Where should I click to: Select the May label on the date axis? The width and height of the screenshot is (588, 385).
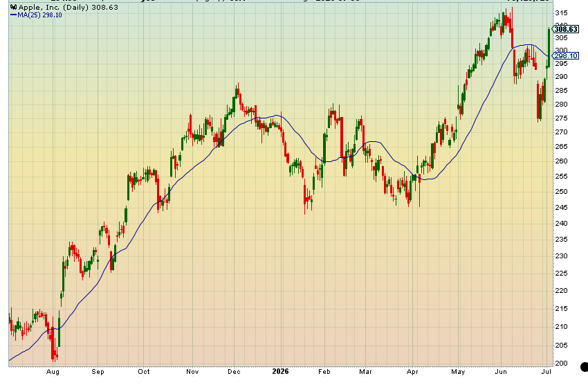(458, 372)
